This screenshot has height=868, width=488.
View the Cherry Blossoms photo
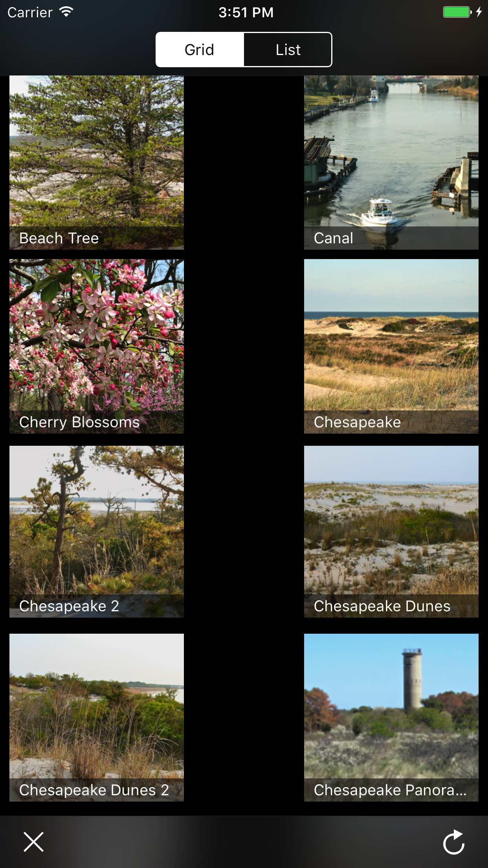[x=97, y=346]
